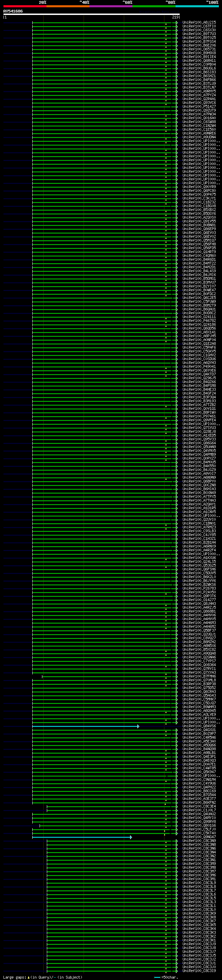Viewport: 222px width, 980px height.
Task: Select label UniRef100_A1D1R5
Action: (x=199, y=508)
